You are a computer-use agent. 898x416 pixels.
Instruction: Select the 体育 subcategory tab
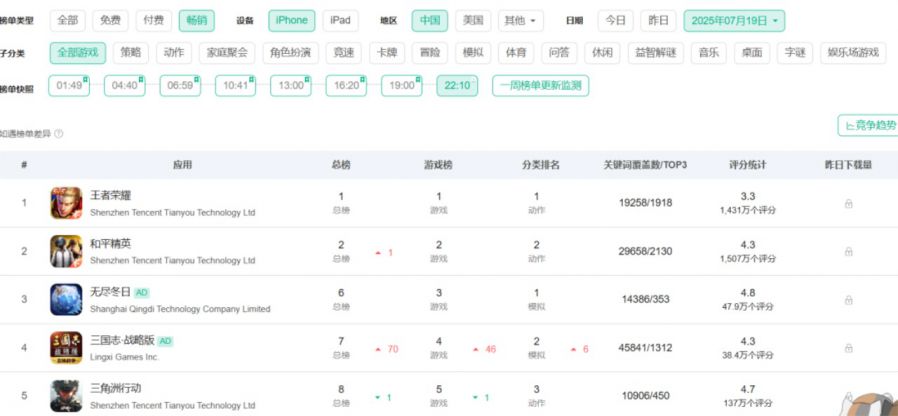coord(515,53)
